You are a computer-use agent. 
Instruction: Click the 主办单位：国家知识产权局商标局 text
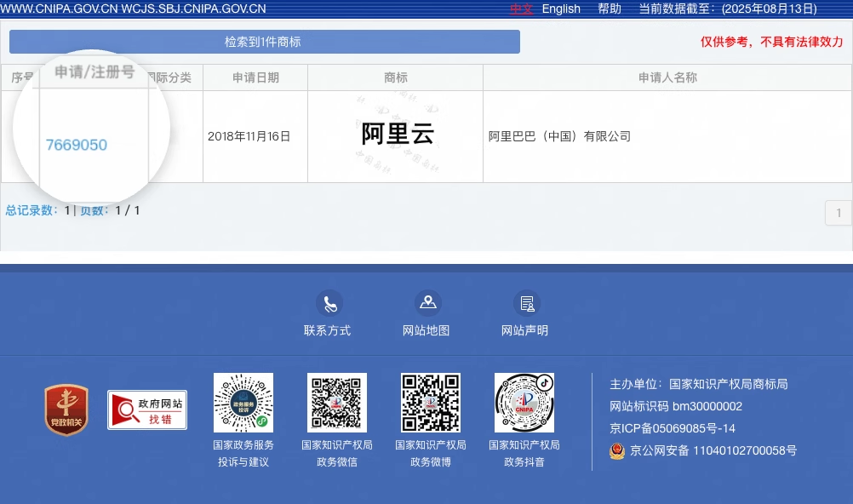699,384
